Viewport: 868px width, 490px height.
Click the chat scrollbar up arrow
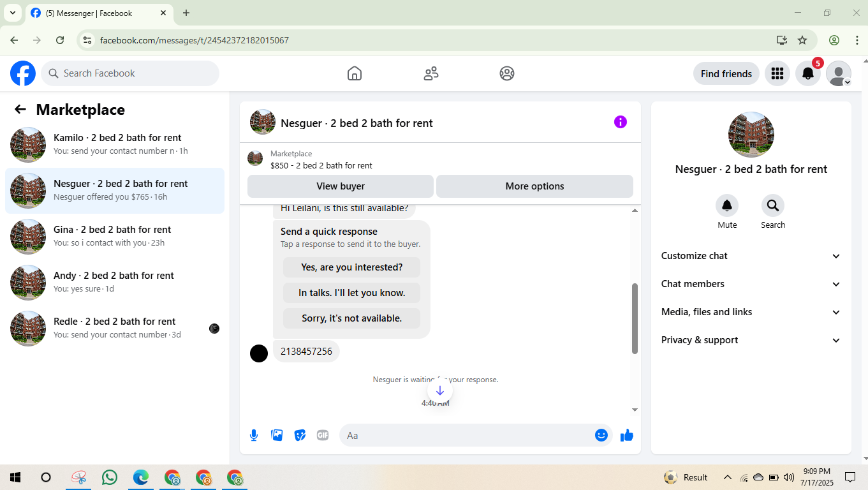tap(635, 211)
